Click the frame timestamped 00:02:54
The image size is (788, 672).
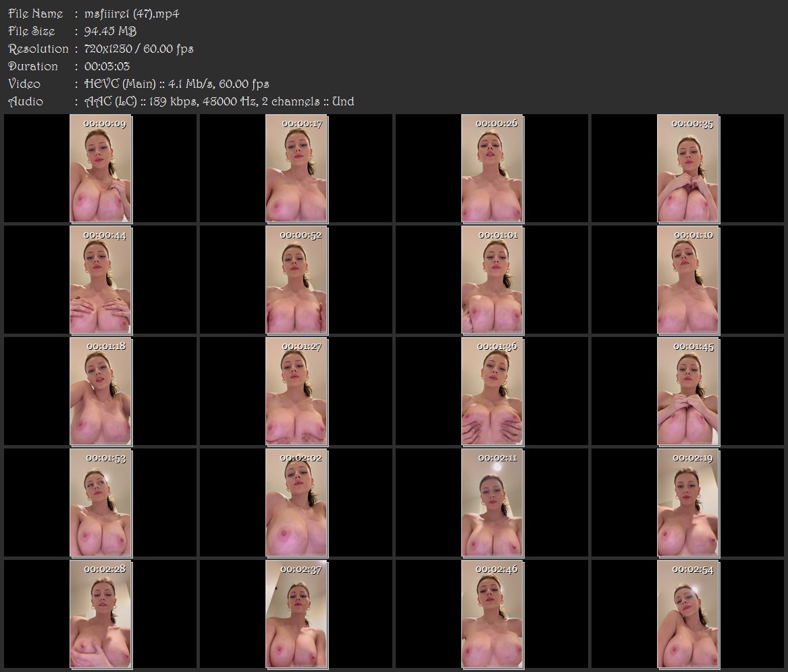coord(688,615)
